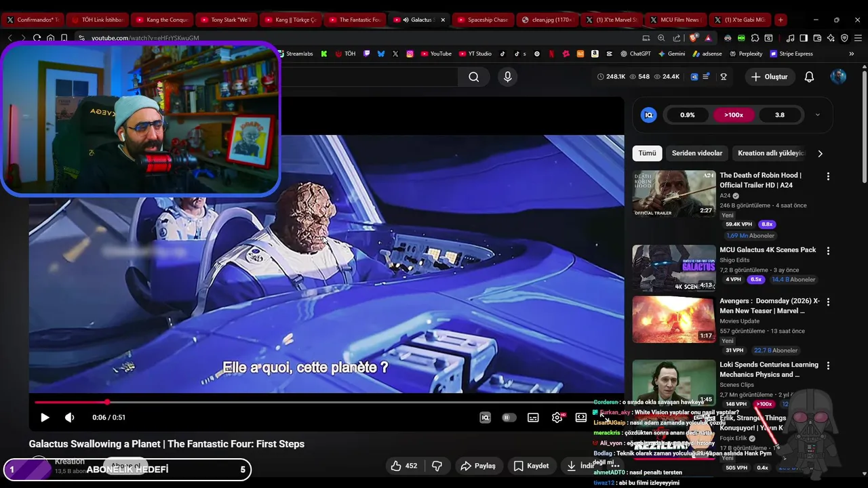Open a new browser tab
Image resolution: width=868 pixels, height=488 pixels.
point(781,20)
